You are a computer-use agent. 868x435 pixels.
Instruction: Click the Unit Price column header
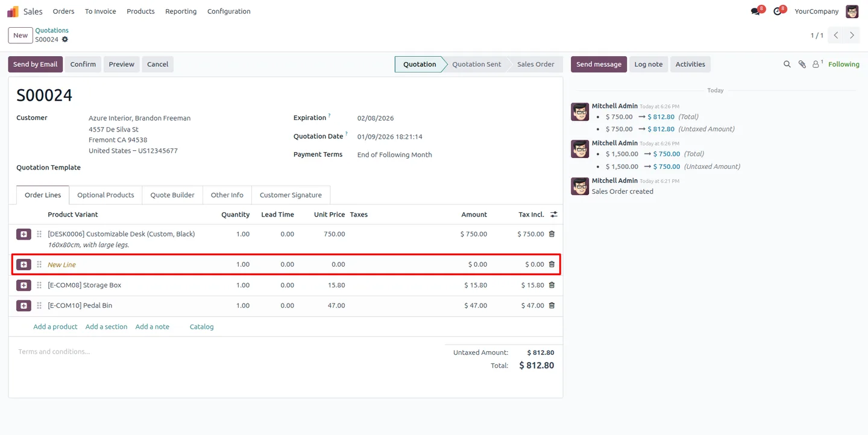pyautogui.click(x=329, y=214)
